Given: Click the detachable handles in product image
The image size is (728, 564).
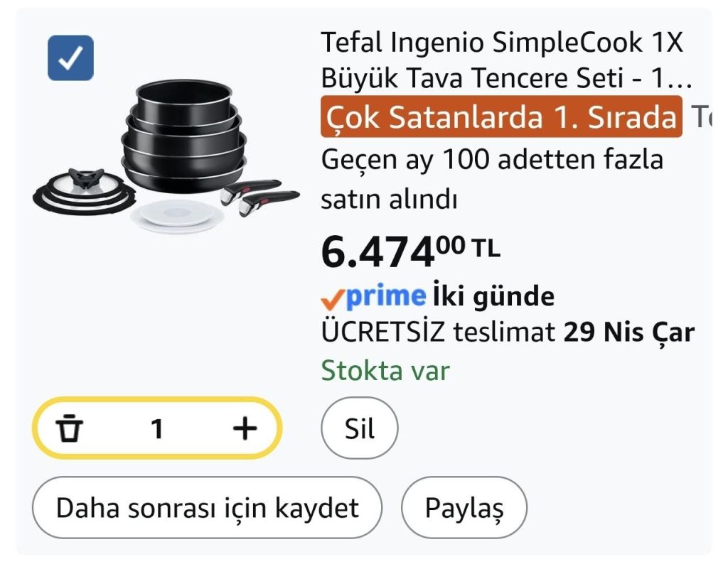Looking at the screenshot, I should (259, 197).
